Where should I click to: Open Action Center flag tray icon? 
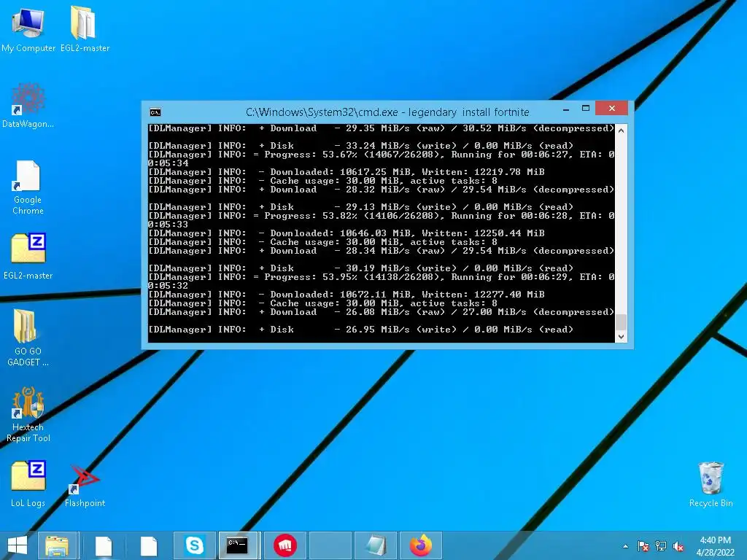click(x=643, y=546)
